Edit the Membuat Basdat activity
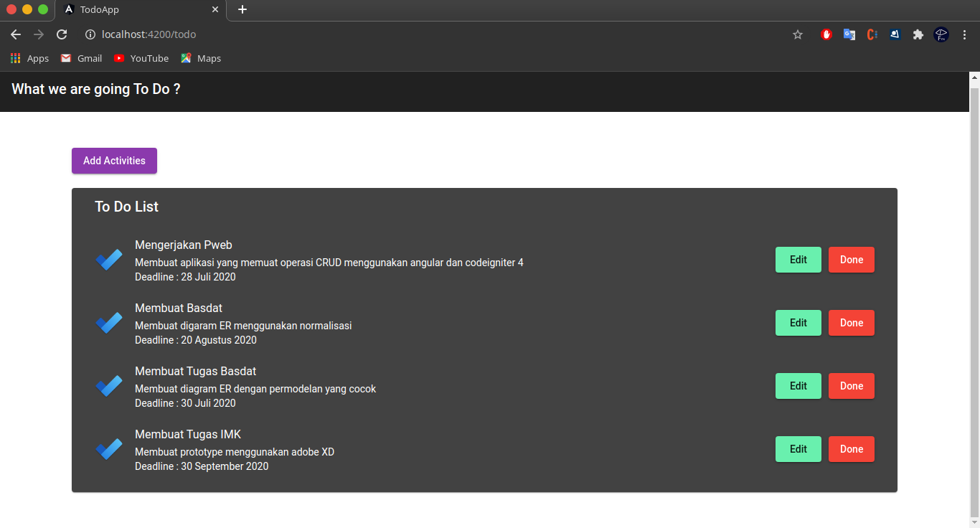 [798, 323]
